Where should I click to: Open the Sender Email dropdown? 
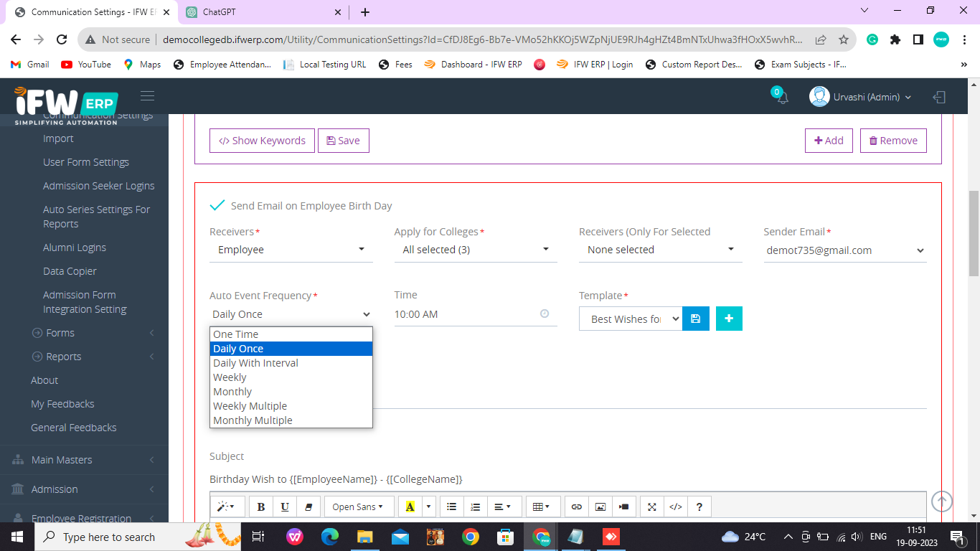pos(845,250)
